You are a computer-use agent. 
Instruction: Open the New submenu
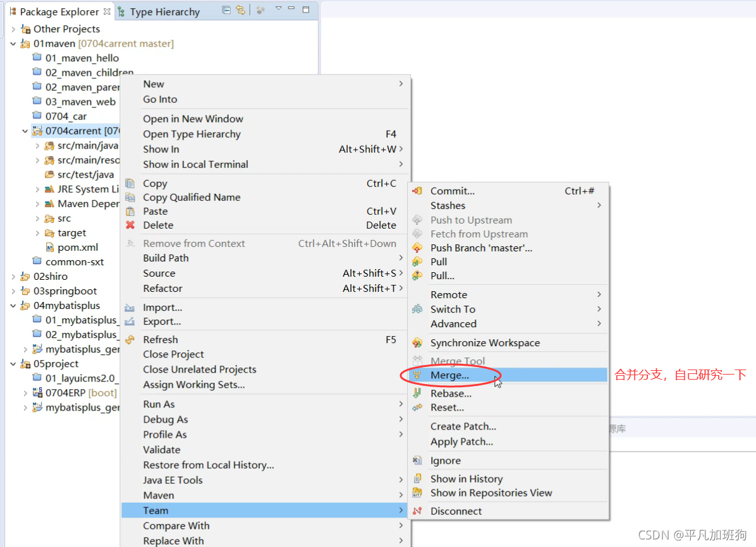265,84
